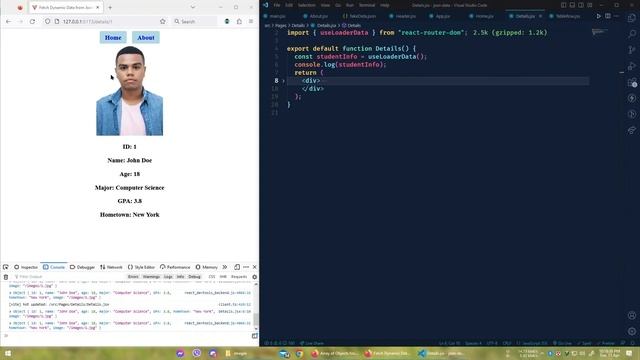Open VS Code Accounts icon
The height and width of the screenshot is (360, 640).
coord(632,315)
